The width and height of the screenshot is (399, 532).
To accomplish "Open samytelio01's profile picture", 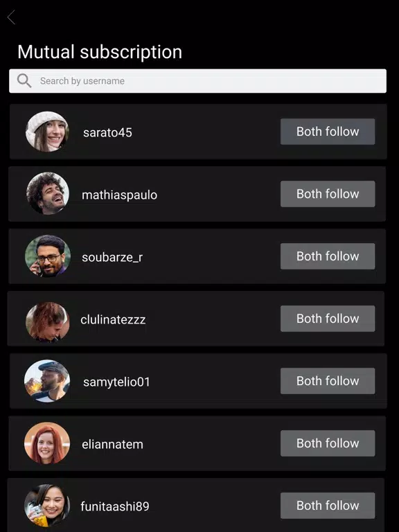I will [x=47, y=381].
